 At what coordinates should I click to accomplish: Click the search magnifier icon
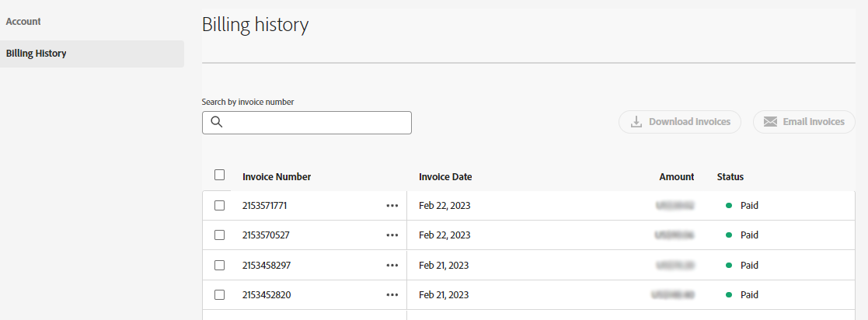(217, 123)
